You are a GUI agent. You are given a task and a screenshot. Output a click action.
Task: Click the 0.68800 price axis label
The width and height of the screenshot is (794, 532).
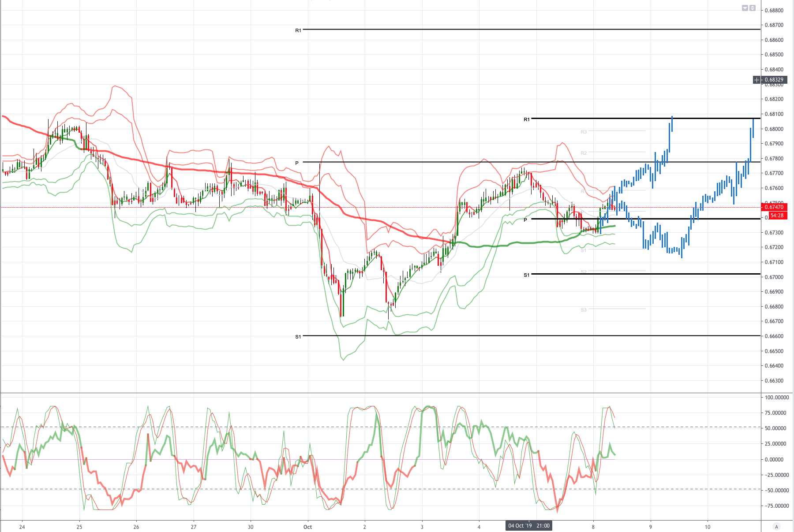coord(774,11)
